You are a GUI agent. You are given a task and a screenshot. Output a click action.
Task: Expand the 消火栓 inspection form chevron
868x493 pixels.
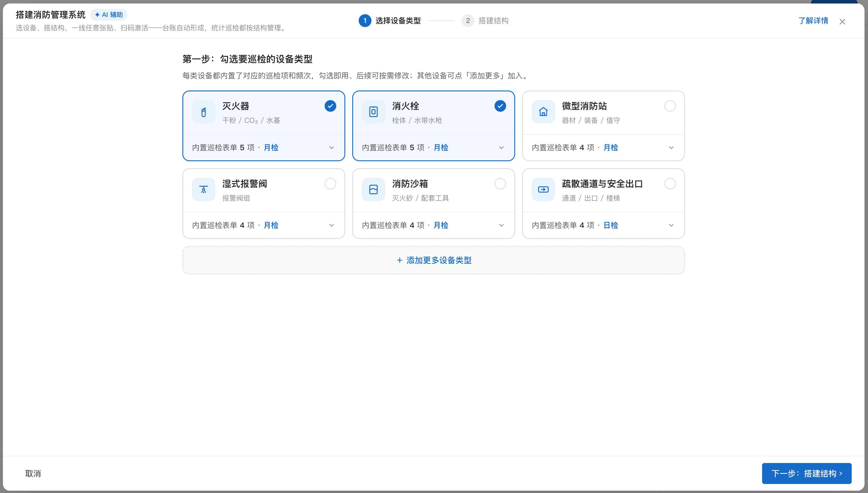pos(501,148)
